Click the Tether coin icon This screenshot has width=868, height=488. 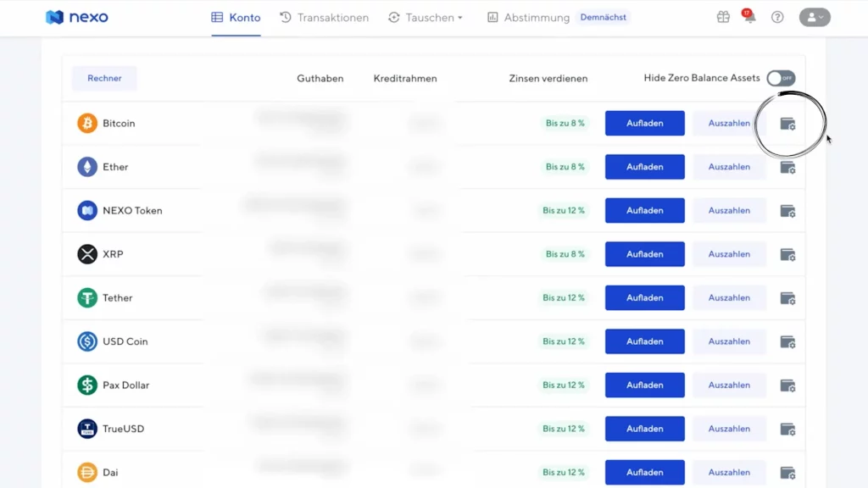point(87,298)
